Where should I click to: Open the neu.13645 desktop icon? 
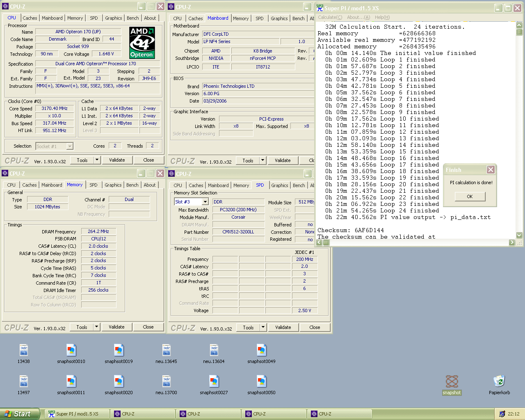pos(167,351)
